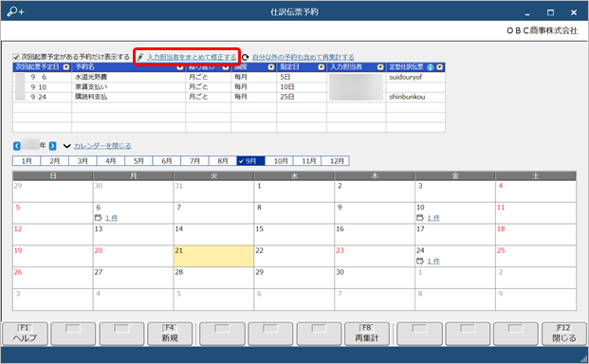The width and height of the screenshot is (589, 364).
Task: Switch to the 3月 month tab
Action: point(83,161)
